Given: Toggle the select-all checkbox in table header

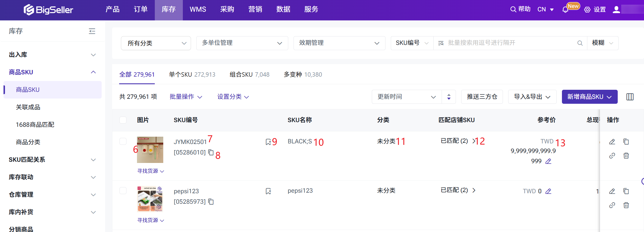Looking at the screenshot, I should [x=123, y=120].
